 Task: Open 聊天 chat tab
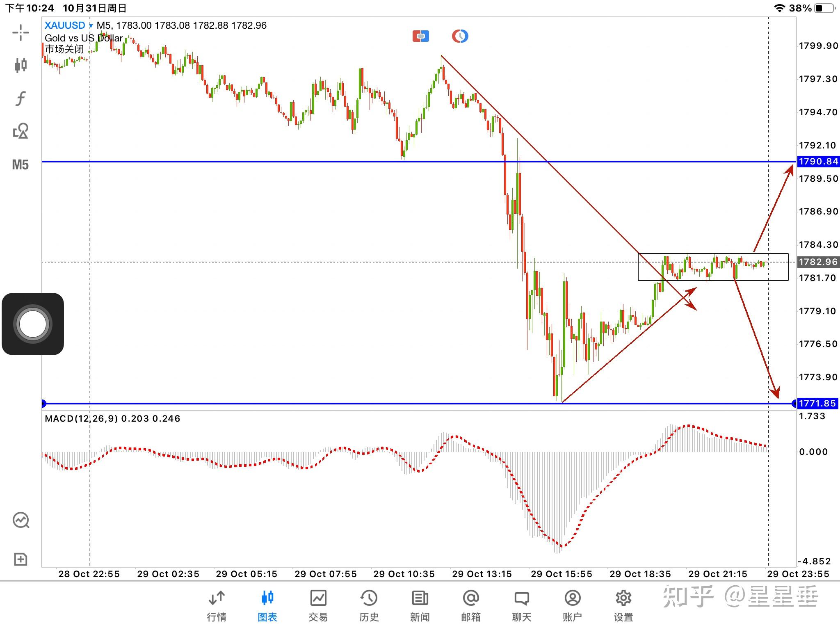(x=522, y=606)
